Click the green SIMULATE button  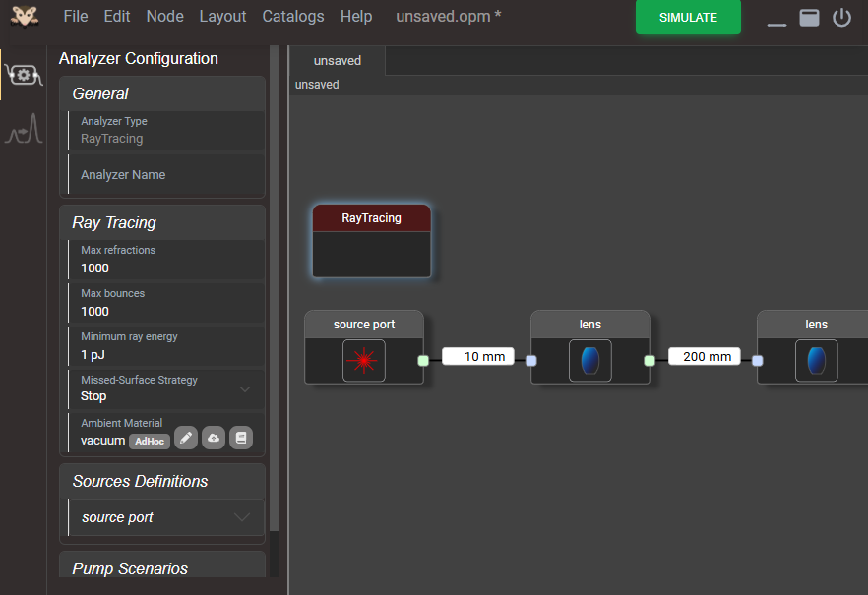pyautogui.click(x=688, y=17)
